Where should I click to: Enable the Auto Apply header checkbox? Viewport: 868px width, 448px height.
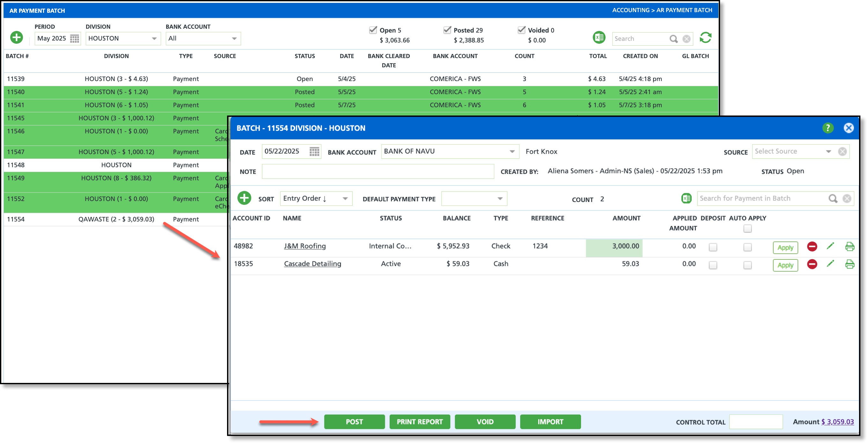(747, 229)
